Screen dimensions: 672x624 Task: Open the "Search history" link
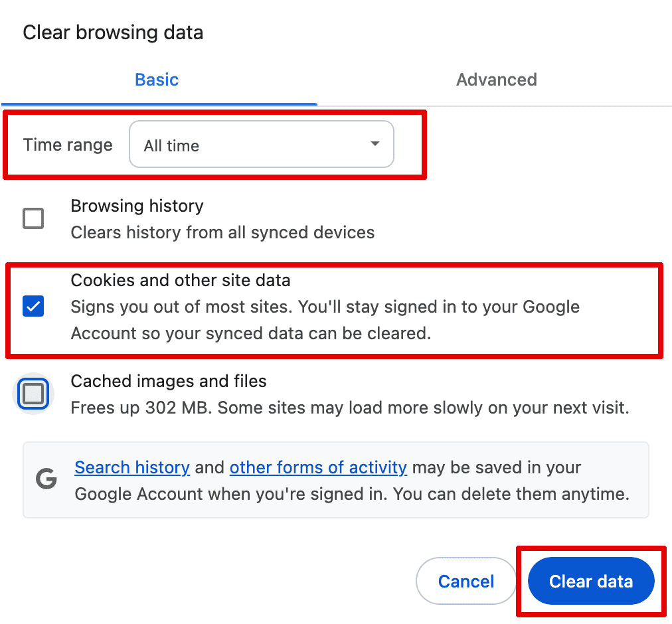pyautogui.click(x=132, y=467)
